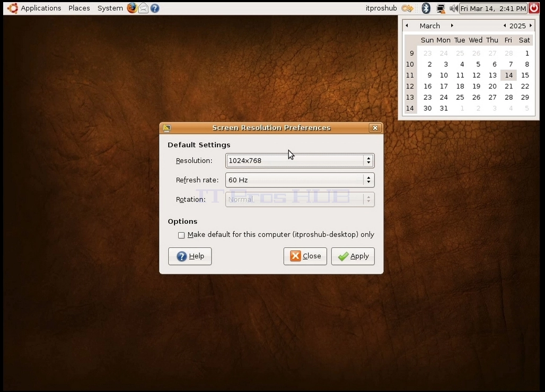Select March 9 in the calendar

(429, 75)
